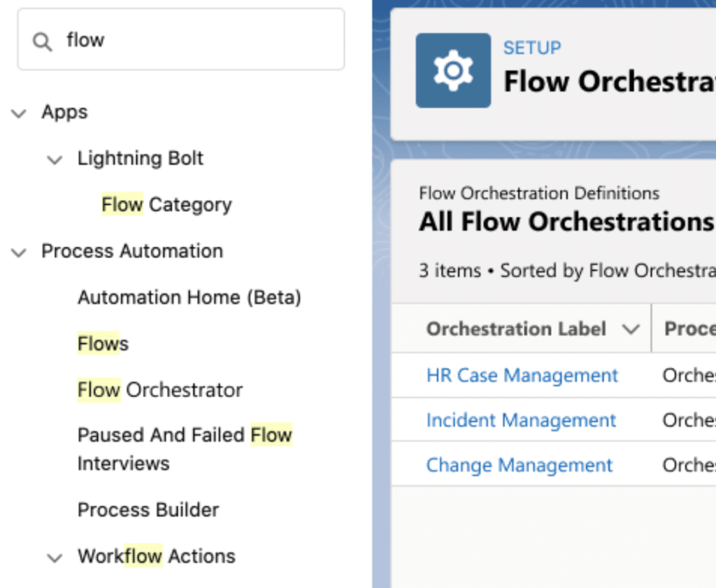Image resolution: width=716 pixels, height=588 pixels.
Task: Expand the Workflow Actions chevron
Action: pyautogui.click(x=55, y=557)
